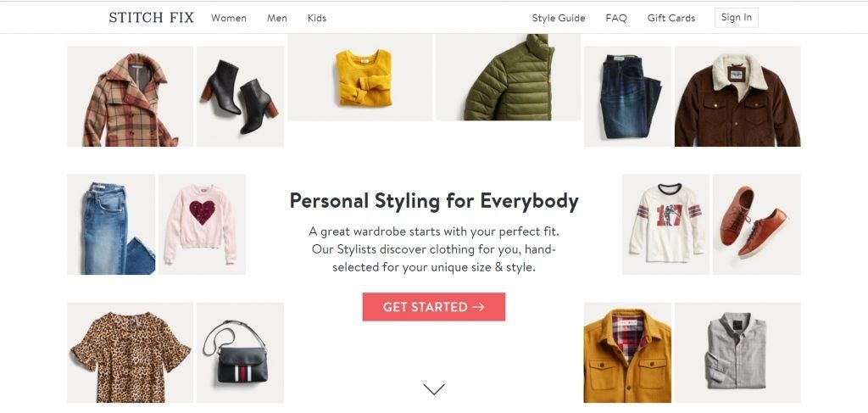Click the GET STARTED button

pyautogui.click(x=433, y=307)
